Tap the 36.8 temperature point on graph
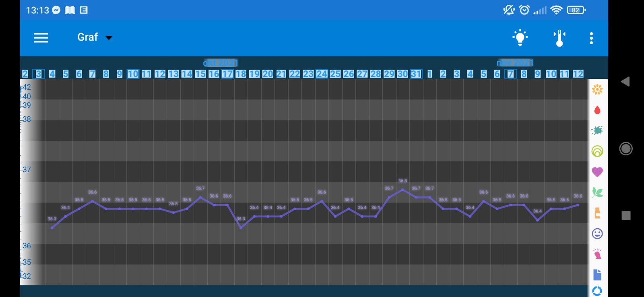The height and width of the screenshot is (297, 644). tap(402, 190)
